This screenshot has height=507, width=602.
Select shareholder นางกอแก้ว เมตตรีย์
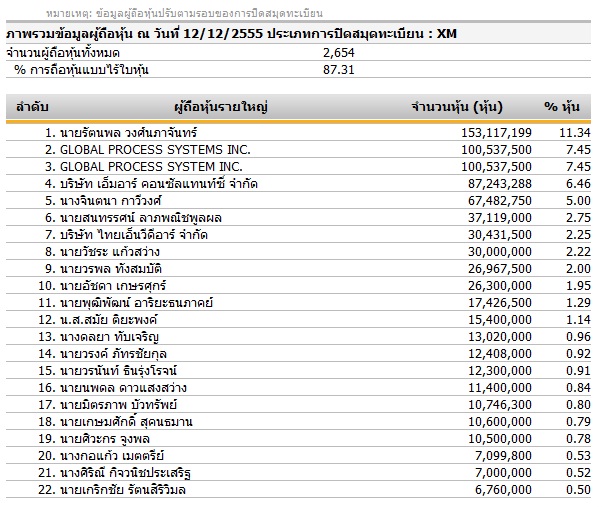click(x=112, y=456)
